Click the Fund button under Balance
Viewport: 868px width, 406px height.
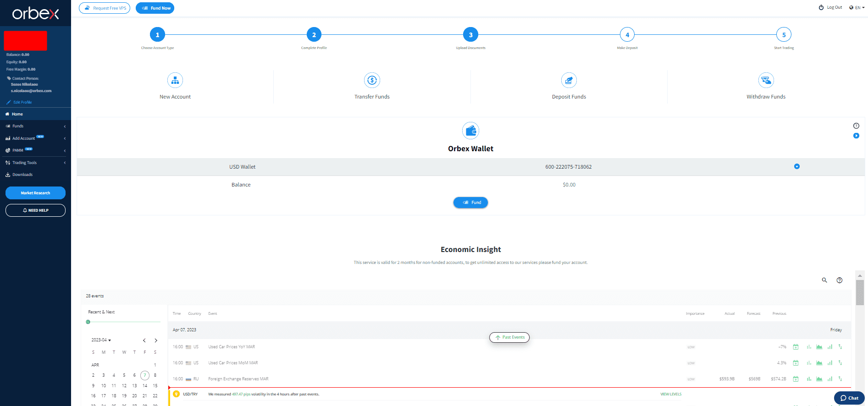470,203
